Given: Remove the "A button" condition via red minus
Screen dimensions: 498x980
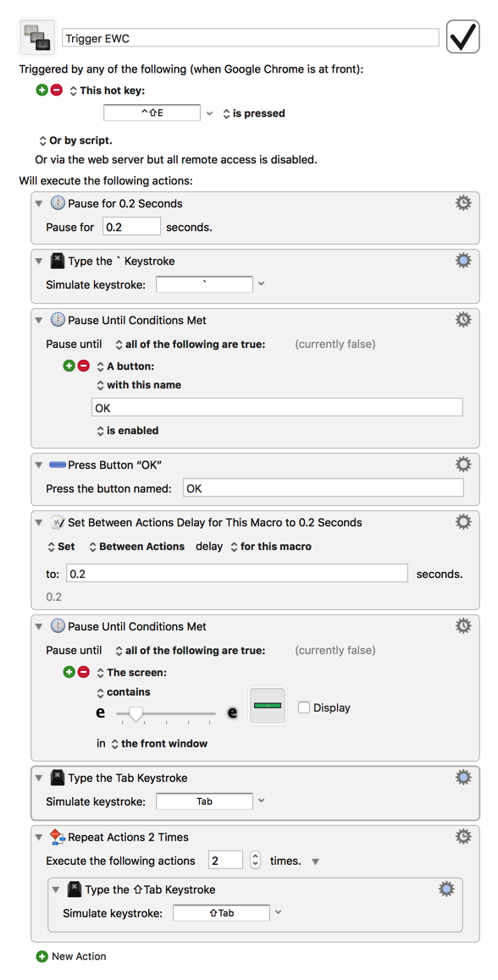Looking at the screenshot, I should pos(84,366).
